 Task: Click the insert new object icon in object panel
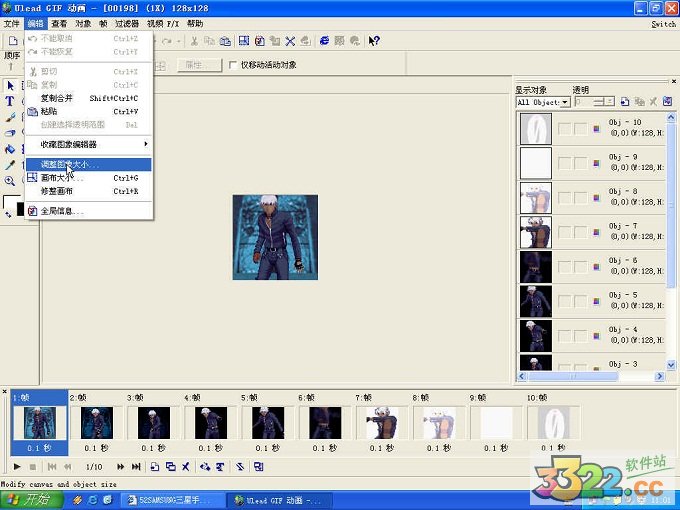(x=624, y=102)
